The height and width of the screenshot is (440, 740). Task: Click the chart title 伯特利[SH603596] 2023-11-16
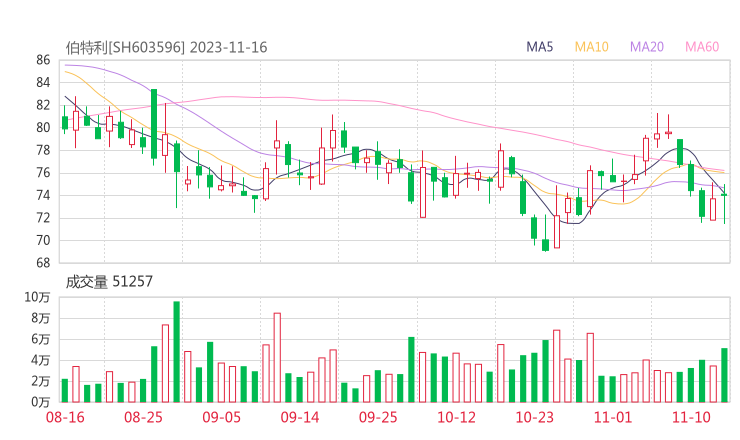tap(166, 47)
